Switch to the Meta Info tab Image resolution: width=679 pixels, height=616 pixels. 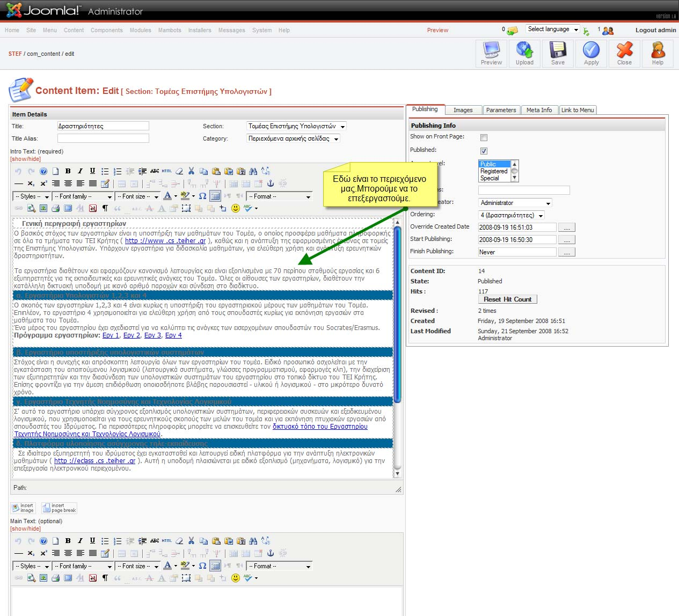(539, 110)
